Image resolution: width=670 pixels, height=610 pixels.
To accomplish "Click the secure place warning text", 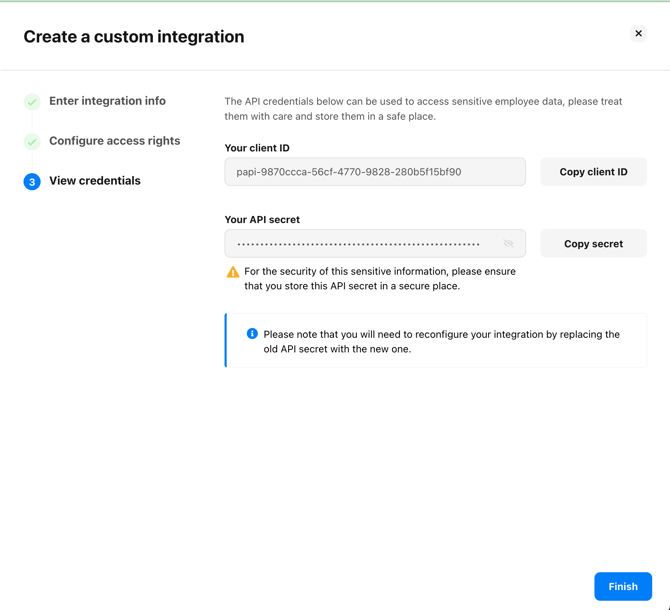I will (x=380, y=279).
